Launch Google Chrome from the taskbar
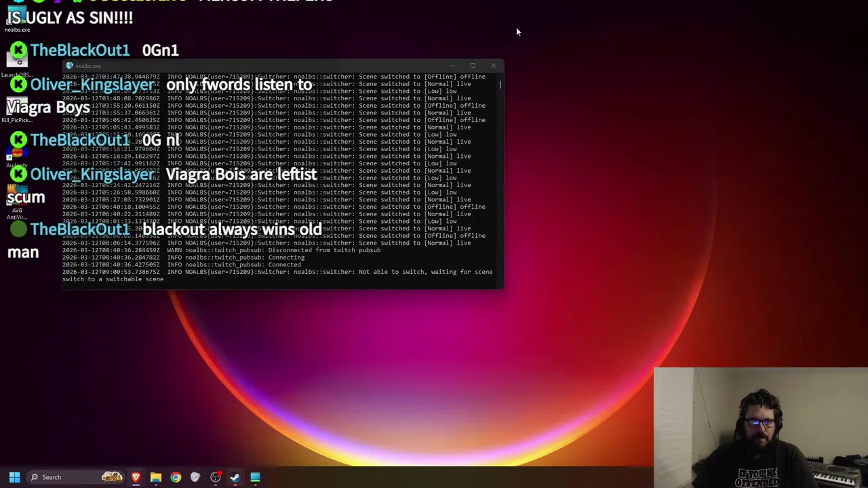This screenshot has height=488, width=868. coord(176,477)
